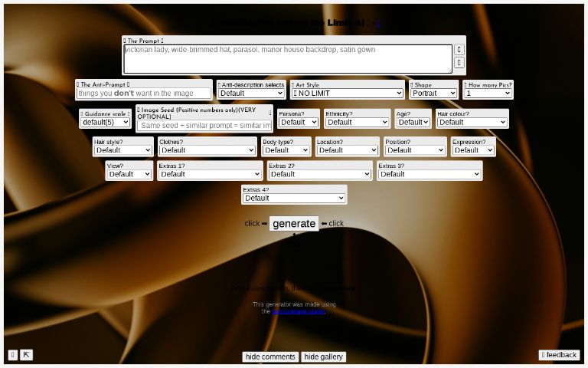Click the Anti-Prompt input field
Image resolution: width=588 pixels, height=368 pixels.
(144, 93)
